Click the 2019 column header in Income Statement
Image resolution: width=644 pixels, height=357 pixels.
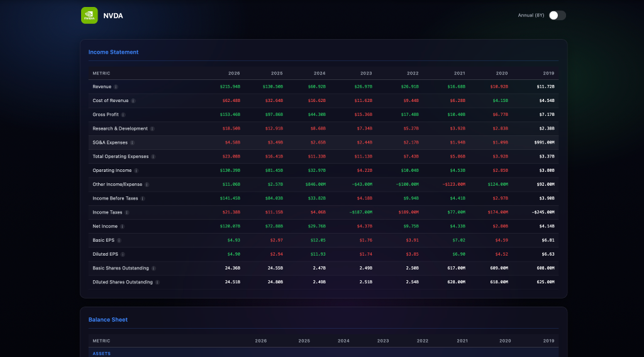tap(548, 73)
